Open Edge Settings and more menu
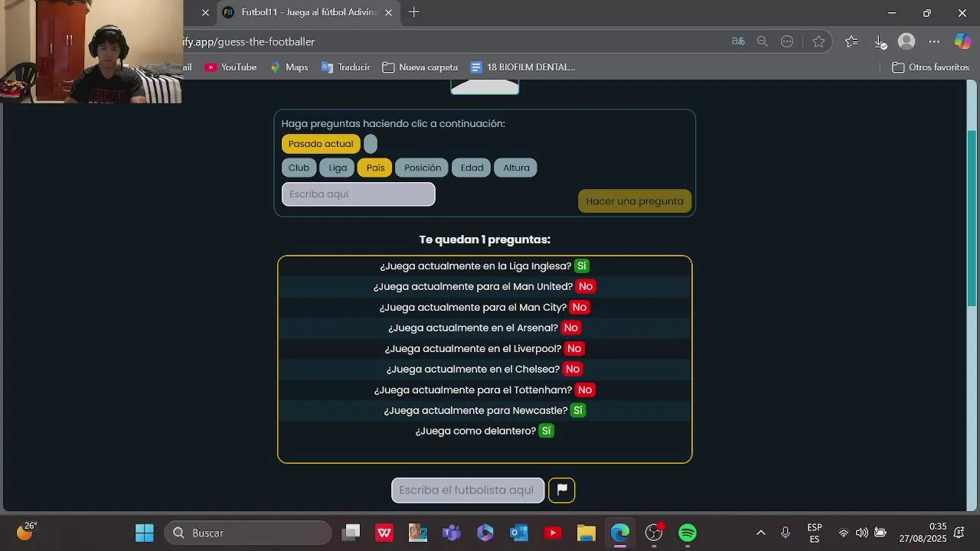980x551 pixels. coord(934,41)
